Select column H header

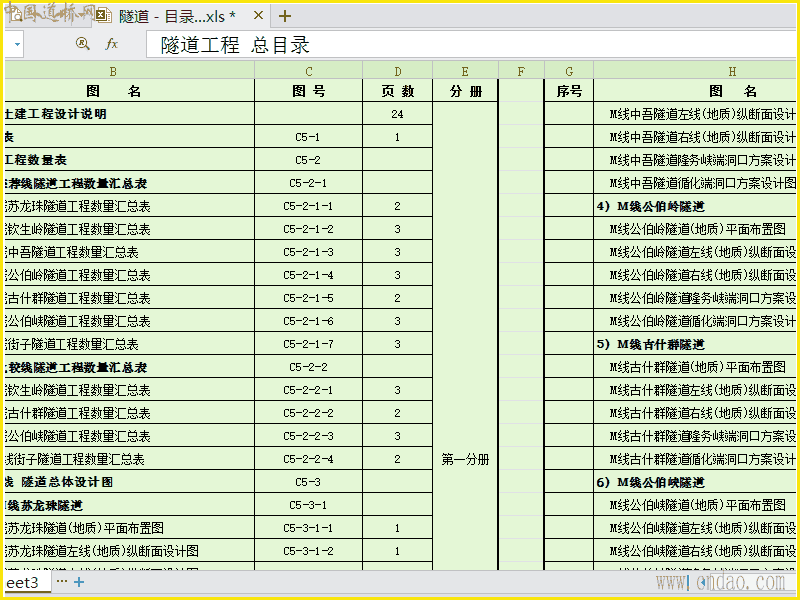695,71
